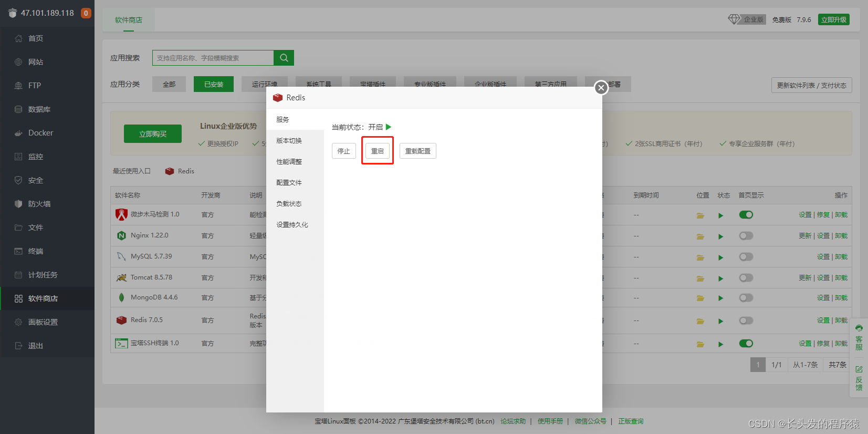Click the 企业版 diamond badge
The height and width of the screenshot is (434, 868).
tap(747, 19)
